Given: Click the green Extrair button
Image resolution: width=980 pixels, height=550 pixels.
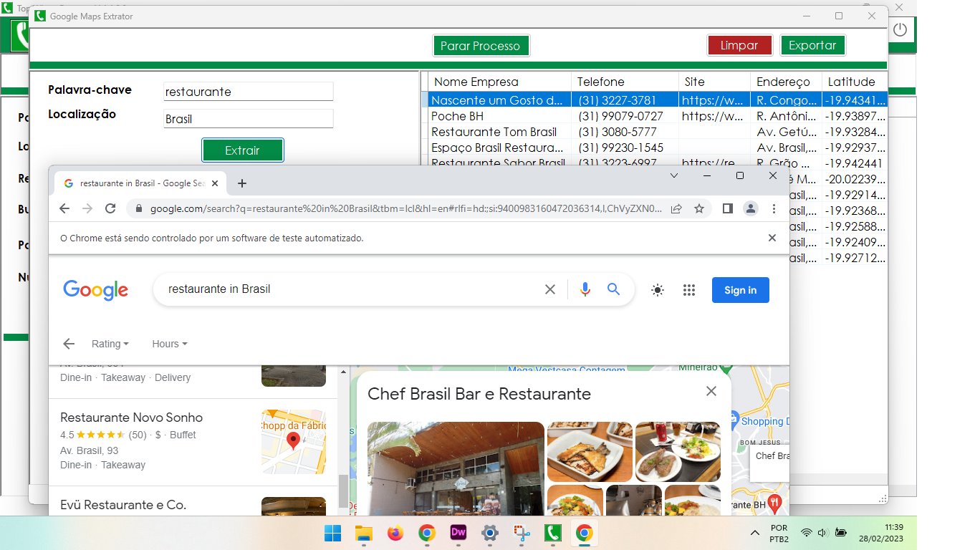Looking at the screenshot, I should 242,150.
